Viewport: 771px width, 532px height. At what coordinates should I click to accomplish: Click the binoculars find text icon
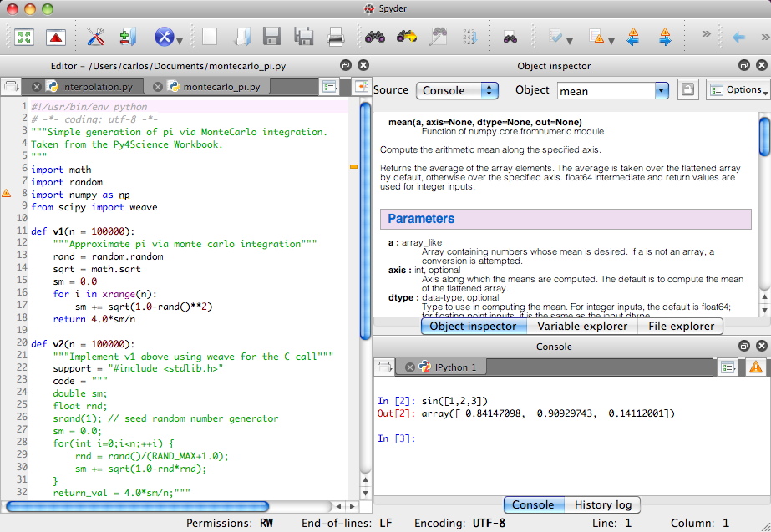tap(375, 37)
